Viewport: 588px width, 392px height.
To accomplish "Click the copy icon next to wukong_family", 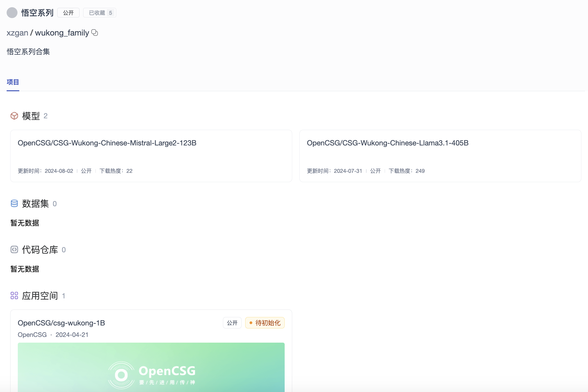I will [x=95, y=33].
